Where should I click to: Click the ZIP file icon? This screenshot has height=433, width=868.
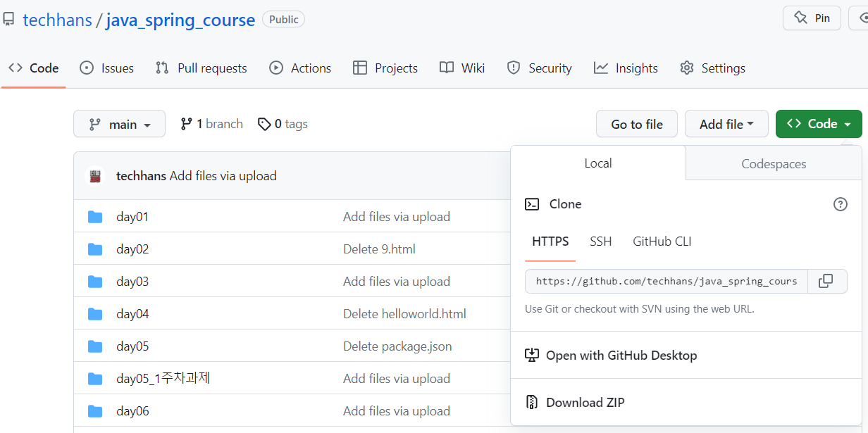532,402
